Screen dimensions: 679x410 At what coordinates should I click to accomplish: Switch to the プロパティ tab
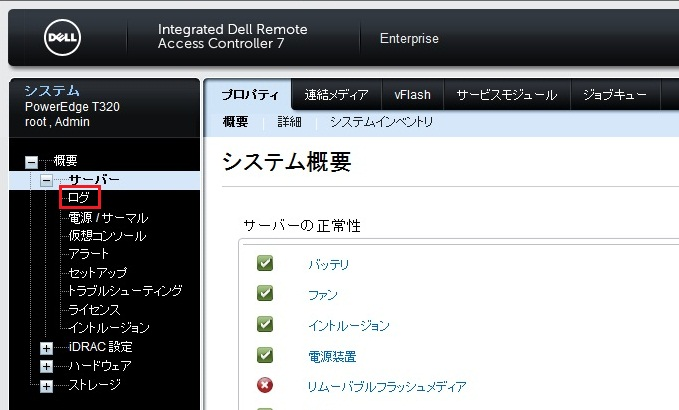point(250,94)
